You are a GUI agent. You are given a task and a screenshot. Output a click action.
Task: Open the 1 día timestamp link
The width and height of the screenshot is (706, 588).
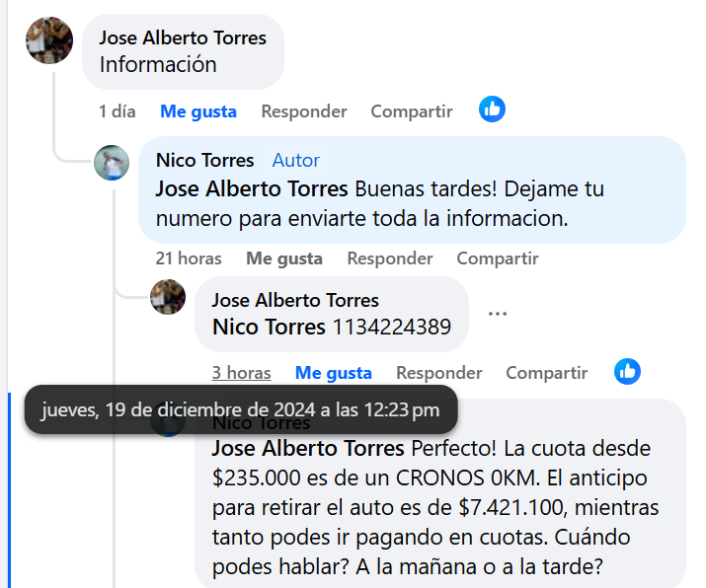[x=118, y=111]
